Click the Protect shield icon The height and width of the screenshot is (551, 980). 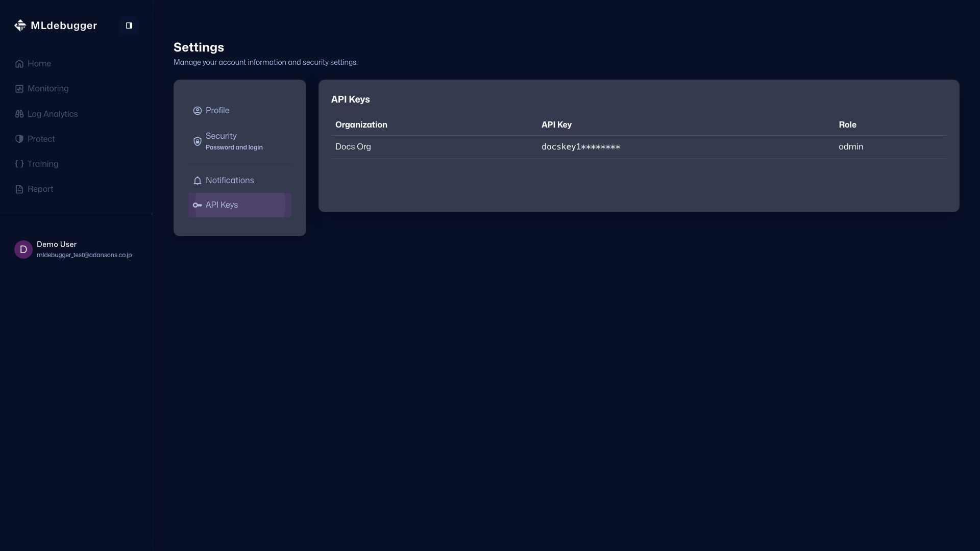point(19,139)
